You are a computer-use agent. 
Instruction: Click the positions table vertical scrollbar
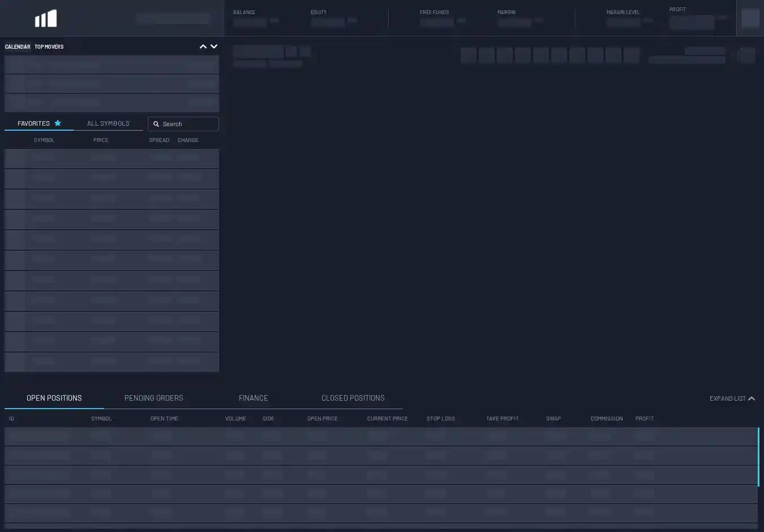[758, 457]
